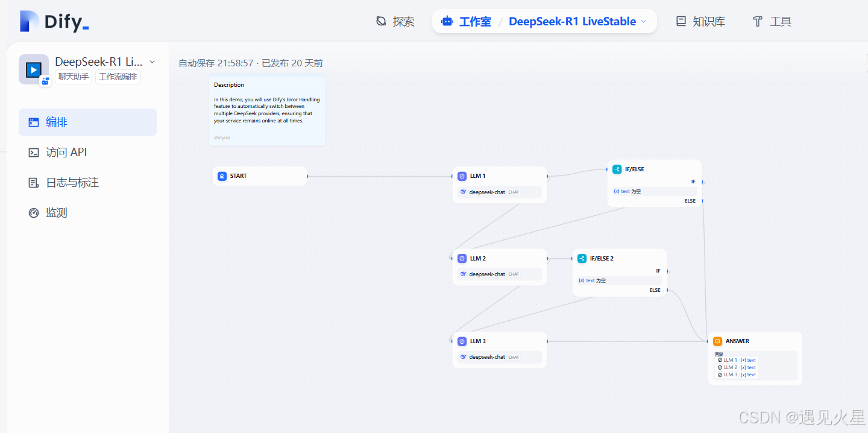Click the LLM 2 node icon

462,258
